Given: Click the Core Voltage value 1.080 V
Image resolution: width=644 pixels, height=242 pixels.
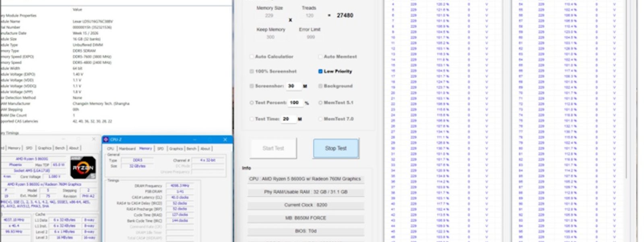Looking at the screenshot, I should [x=54, y=177].
